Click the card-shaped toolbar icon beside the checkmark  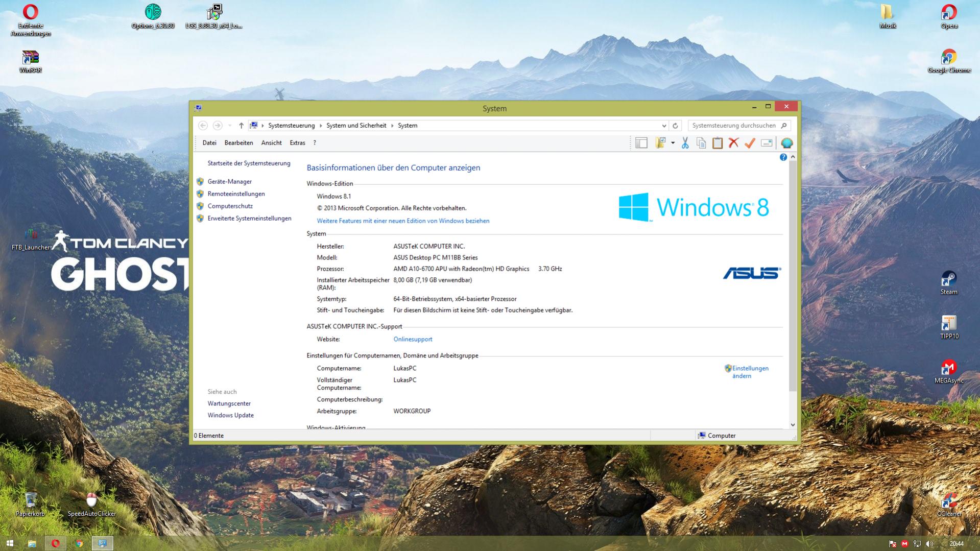point(766,143)
